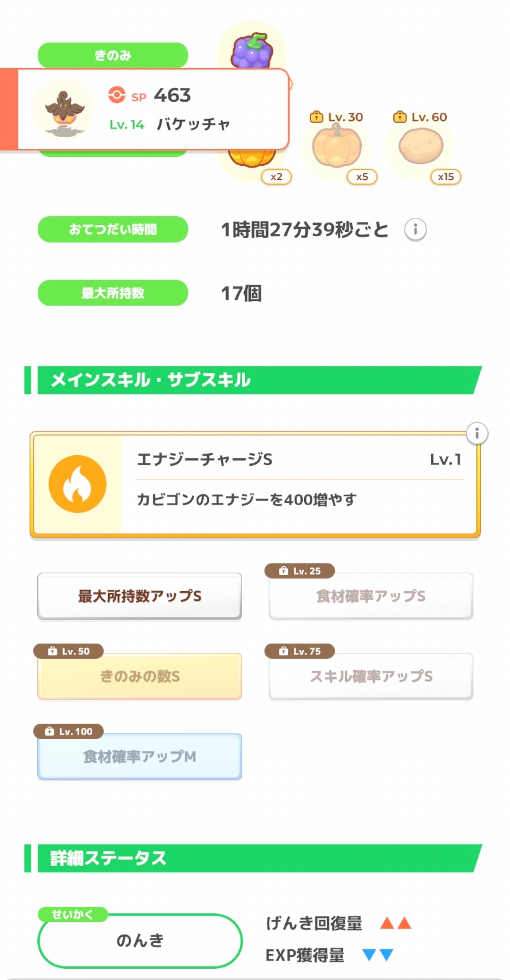Tap the locked Lv. 60 potato ingredient
Image resolution: width=510 pixels, height=980 pixels.
point(421,147)
